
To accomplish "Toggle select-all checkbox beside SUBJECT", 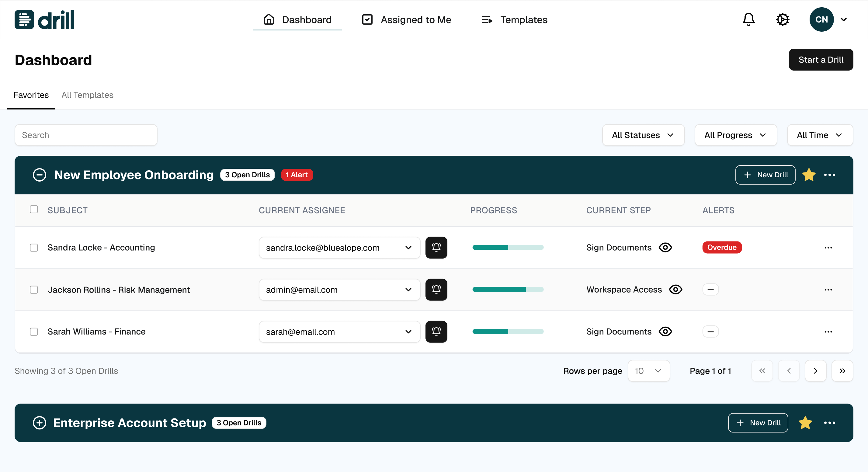I will [34, 210].
